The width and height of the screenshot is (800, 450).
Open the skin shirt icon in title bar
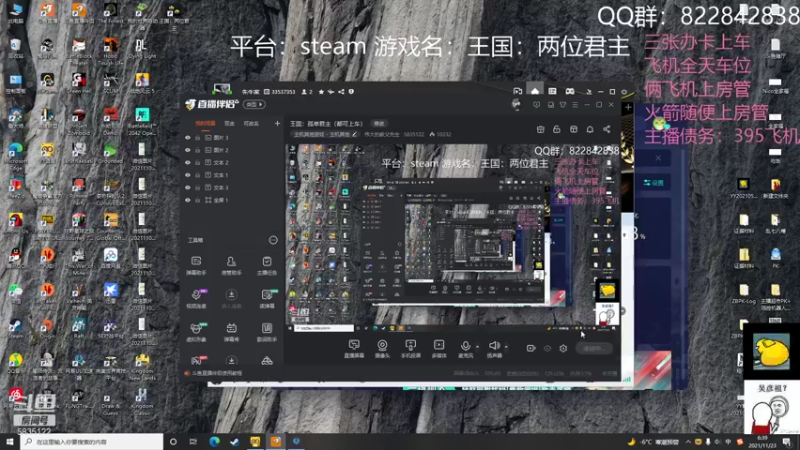(563, 105)
